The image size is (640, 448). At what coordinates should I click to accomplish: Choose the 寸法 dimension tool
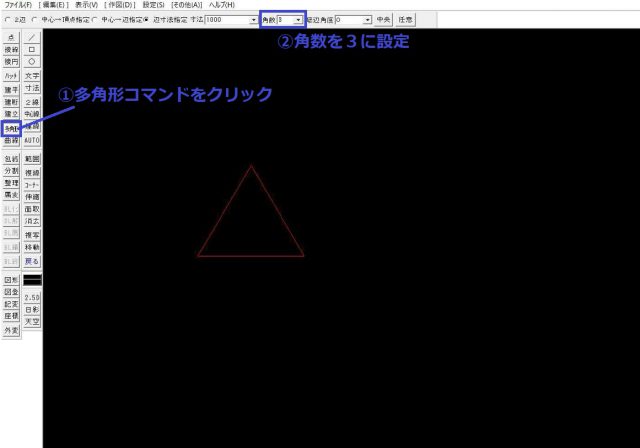click(31, 88)
